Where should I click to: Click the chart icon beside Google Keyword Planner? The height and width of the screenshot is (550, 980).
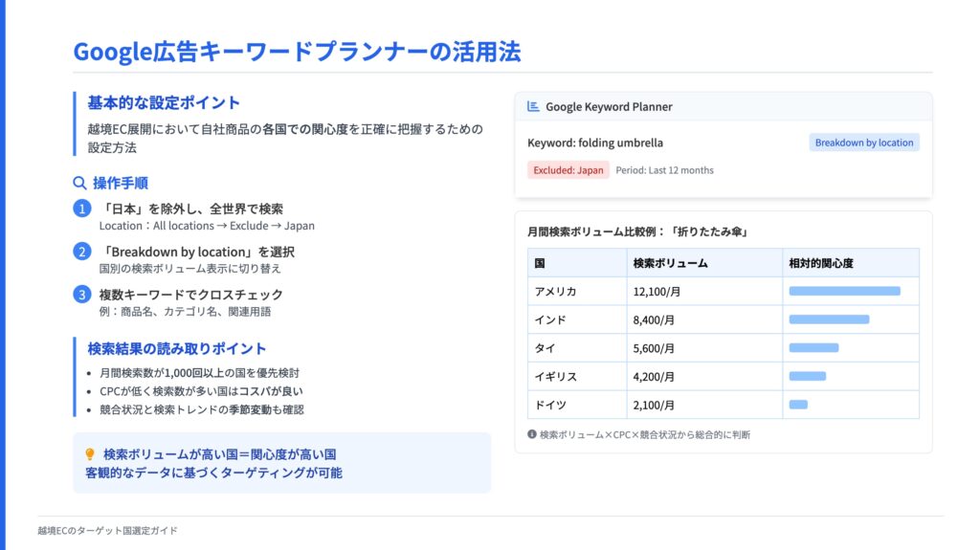(533, 106)
